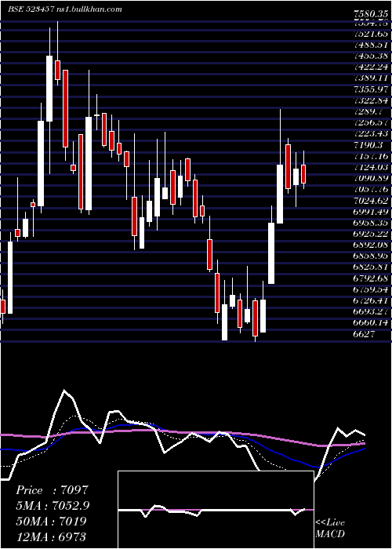
Task: Click the <<Live MACD label
Action: 330,529
